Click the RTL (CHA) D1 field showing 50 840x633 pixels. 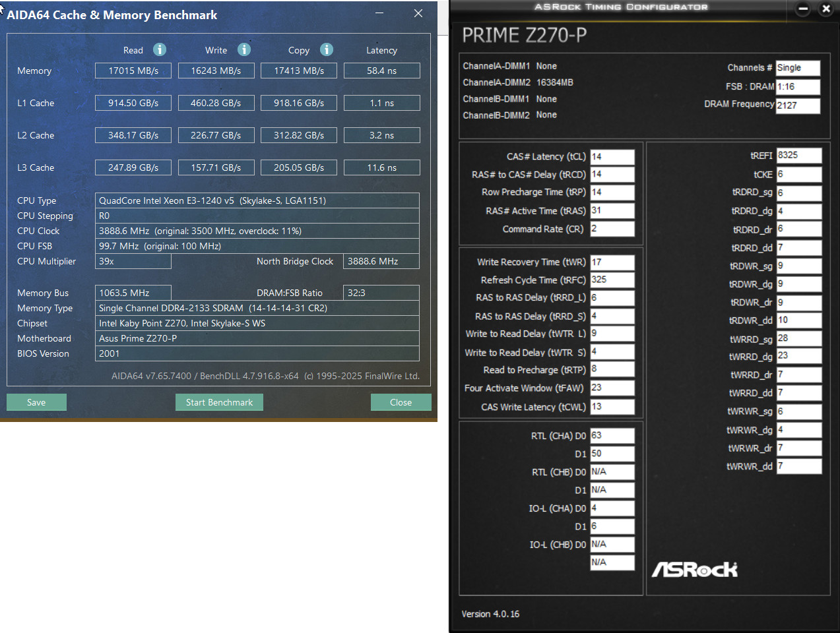(x=612, y=454)
